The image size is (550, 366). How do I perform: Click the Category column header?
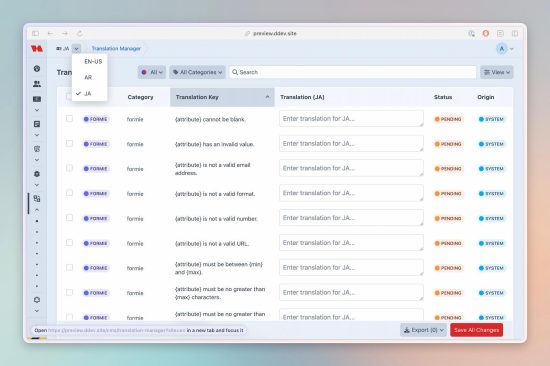(x=140, y=97)
